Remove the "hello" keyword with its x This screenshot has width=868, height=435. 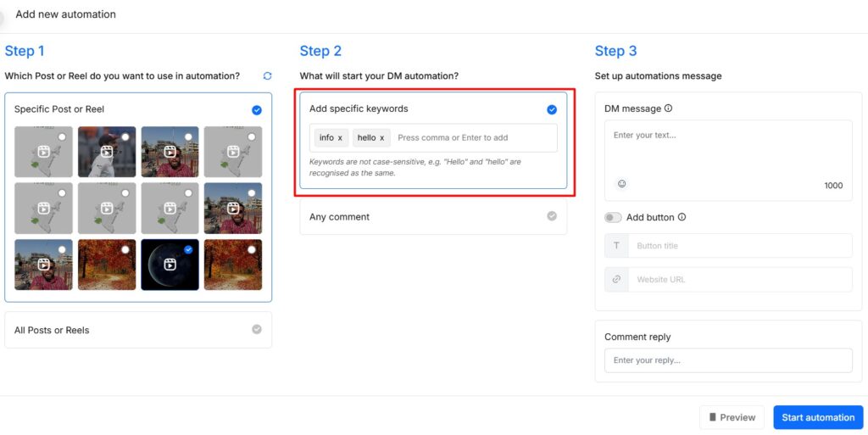pos(382,138)
